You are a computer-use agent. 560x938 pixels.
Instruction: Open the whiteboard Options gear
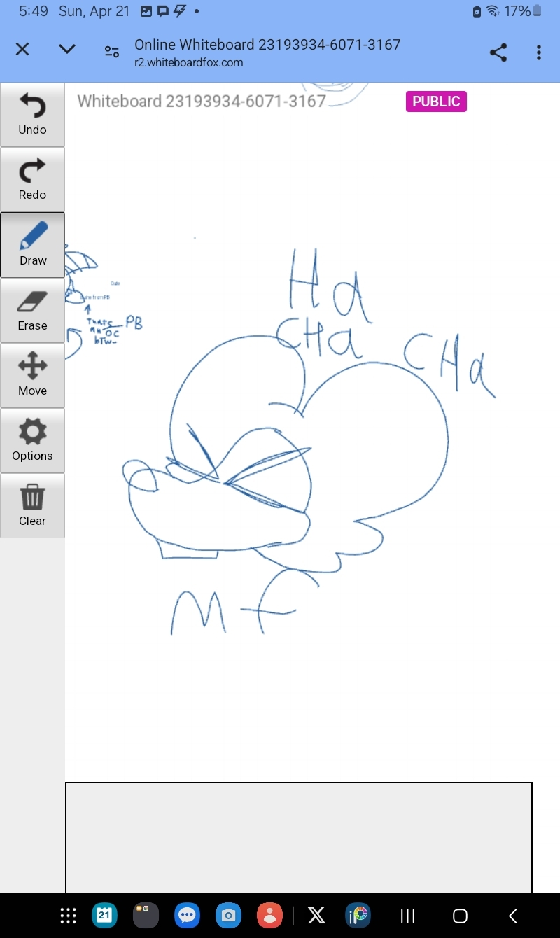tap(32, 440)
